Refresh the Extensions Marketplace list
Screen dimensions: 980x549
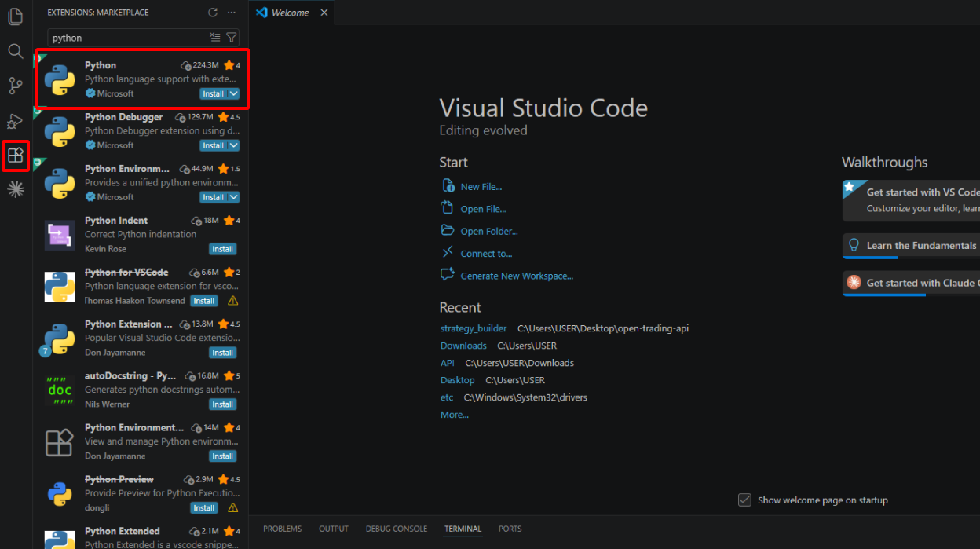coord(213,13)
